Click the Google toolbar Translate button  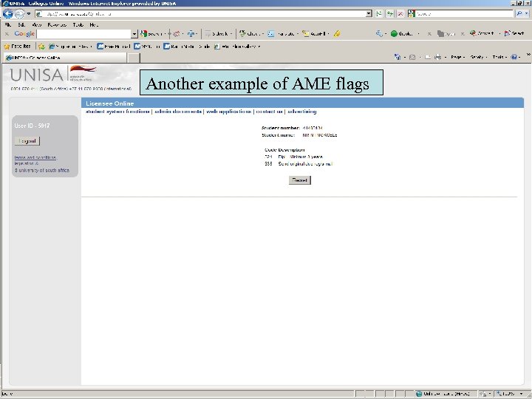(282, 33)
